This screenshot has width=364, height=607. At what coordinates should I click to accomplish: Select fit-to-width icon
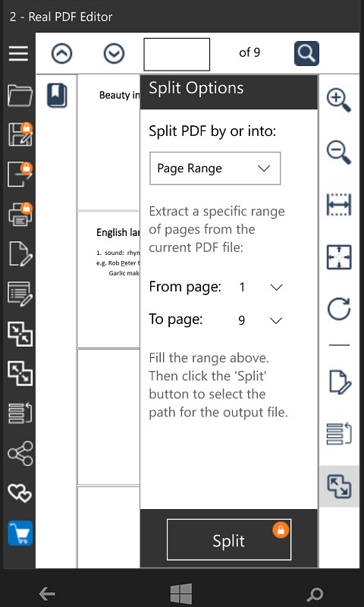pyautogui.click(x=339, y=205)
